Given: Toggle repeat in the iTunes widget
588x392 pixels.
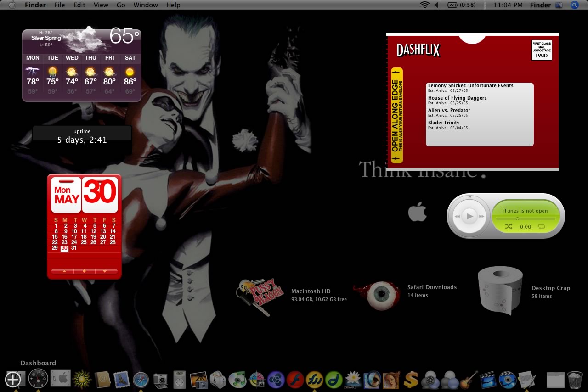Looking at the screenshot, I should click(x=541, y=226).
